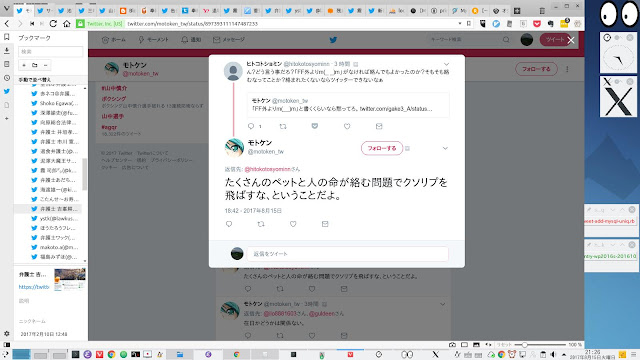Screen dimensions: 640x360
Task: Open History panel in side bar
Action: click(7, 78)
